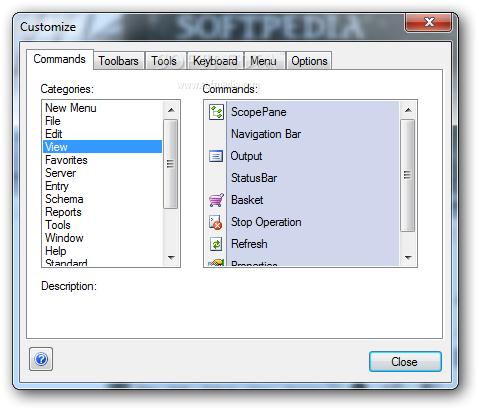
Task: Click the Close button
Action: pyautogui.click(x=405, y=361)
